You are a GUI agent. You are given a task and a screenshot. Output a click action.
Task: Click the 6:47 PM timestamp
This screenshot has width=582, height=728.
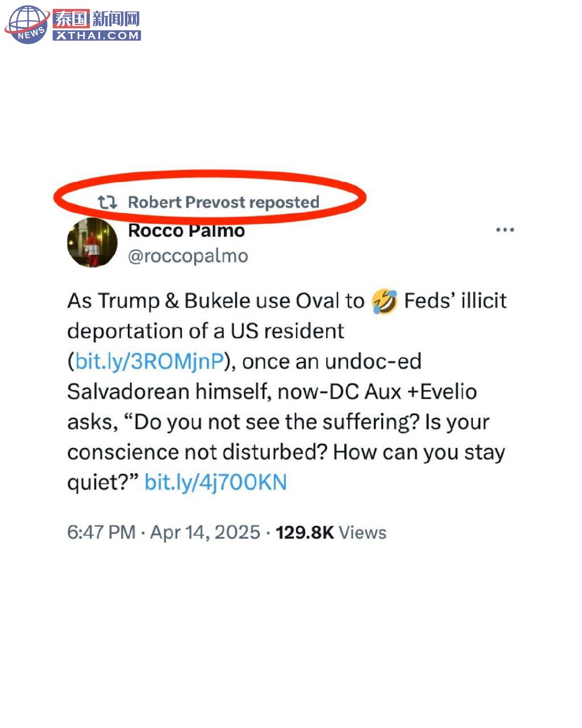[x=101, y=532]
